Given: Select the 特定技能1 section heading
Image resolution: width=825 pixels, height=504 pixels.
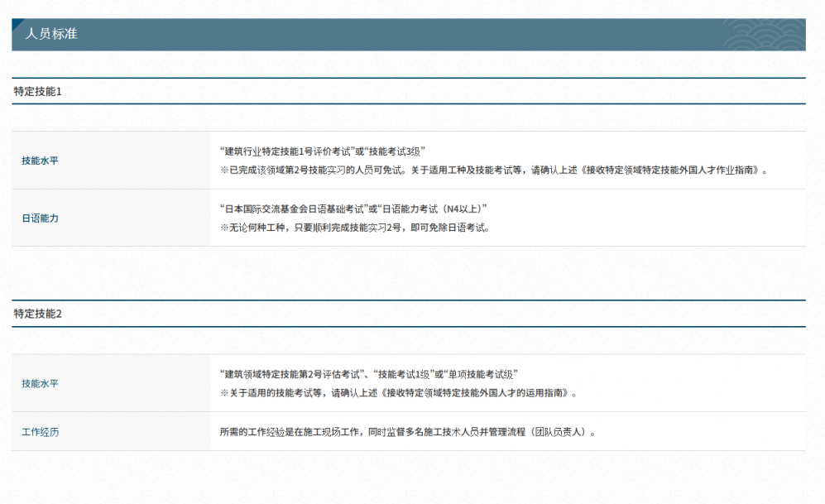Looking at the screenshot, I should pyautogui.click(x=38, y=91).
